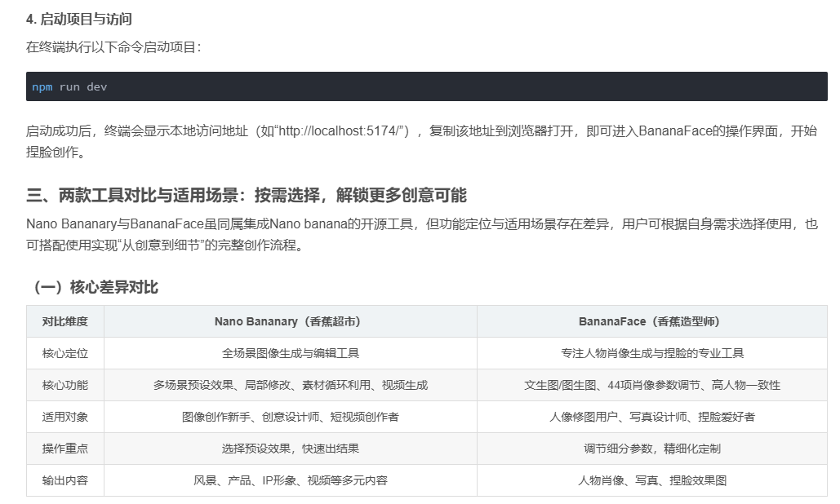Image resolution: width=840 pixels, height=504 pixels.
Task: Click the cell "调节细分参数,精细化定制"
Action: click(x=652, y=449)
